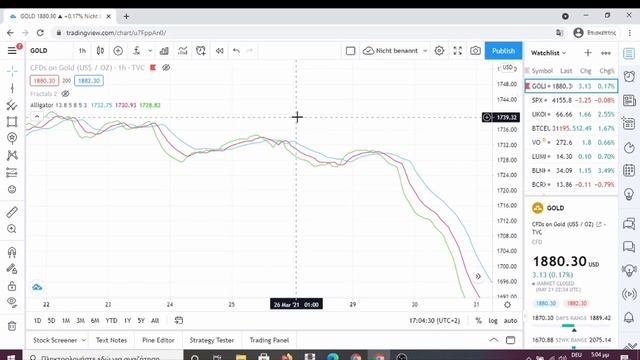Open the Strategy Tester tab

211,340
